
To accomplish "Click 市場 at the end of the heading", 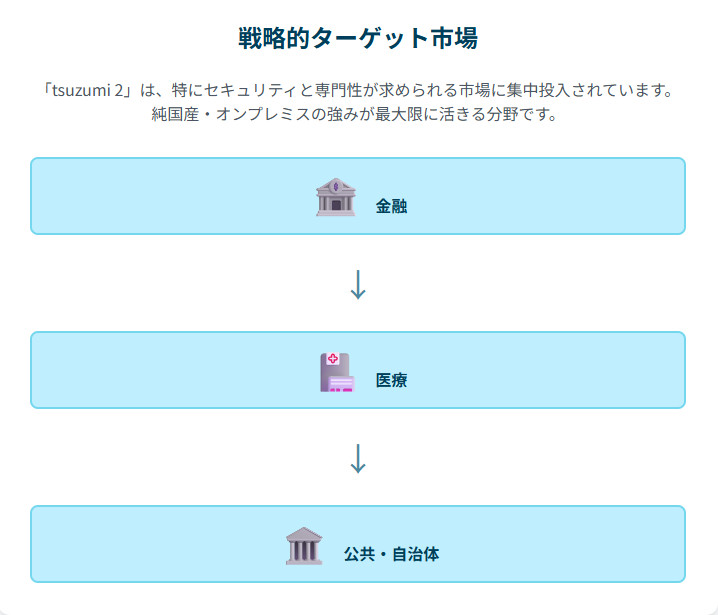I will point(453,39).
